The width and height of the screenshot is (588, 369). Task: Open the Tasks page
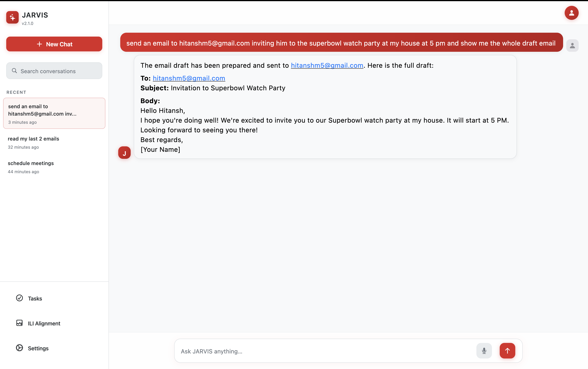[35, 299]
